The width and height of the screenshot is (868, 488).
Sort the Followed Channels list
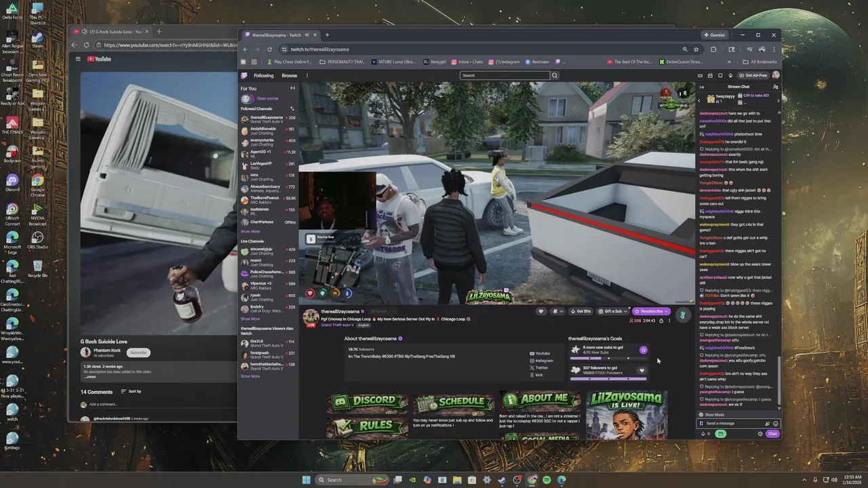(x=292, y=108)
